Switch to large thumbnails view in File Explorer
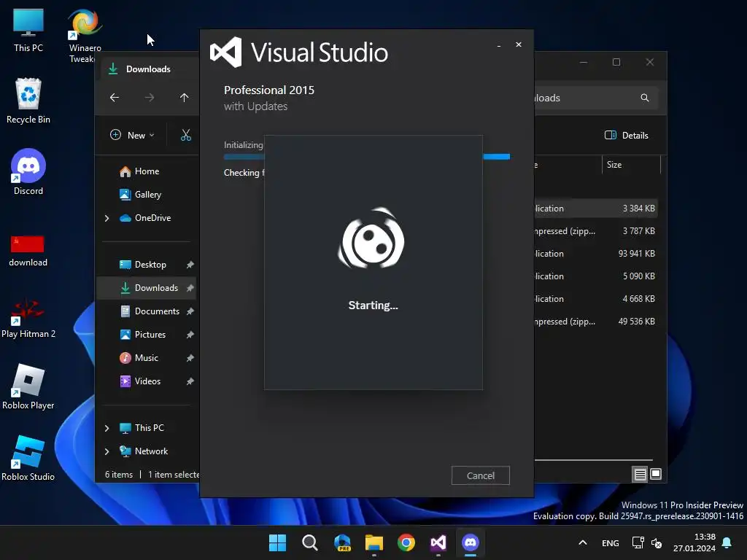Viewport: 747px width, 560px height. click(656, 474)
